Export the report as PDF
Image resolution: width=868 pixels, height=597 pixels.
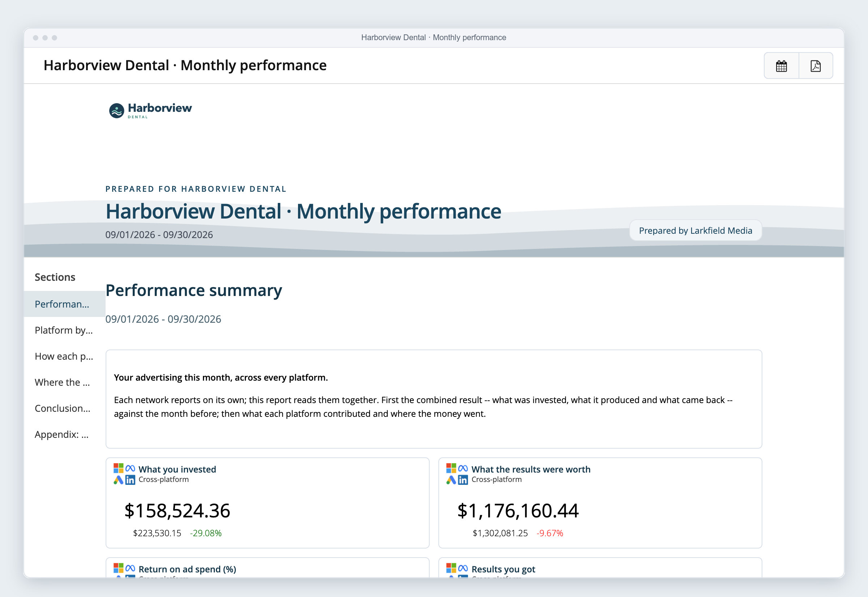[816, 66]
